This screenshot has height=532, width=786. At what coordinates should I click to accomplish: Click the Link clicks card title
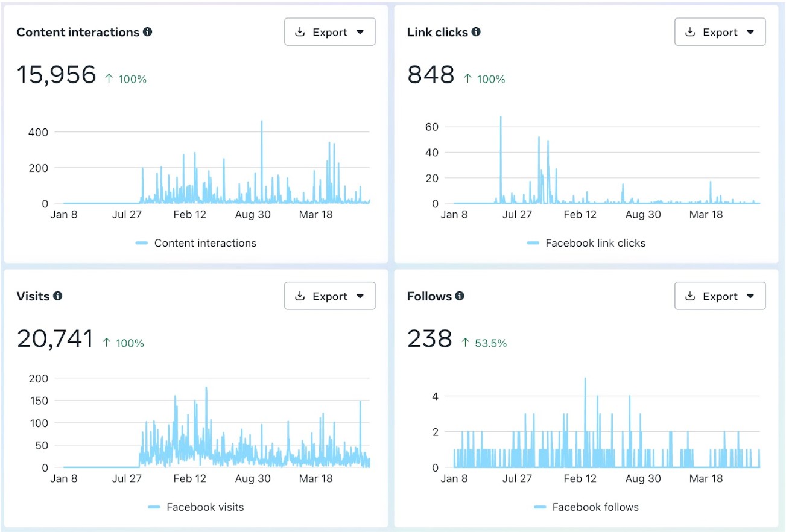[437, 32]
